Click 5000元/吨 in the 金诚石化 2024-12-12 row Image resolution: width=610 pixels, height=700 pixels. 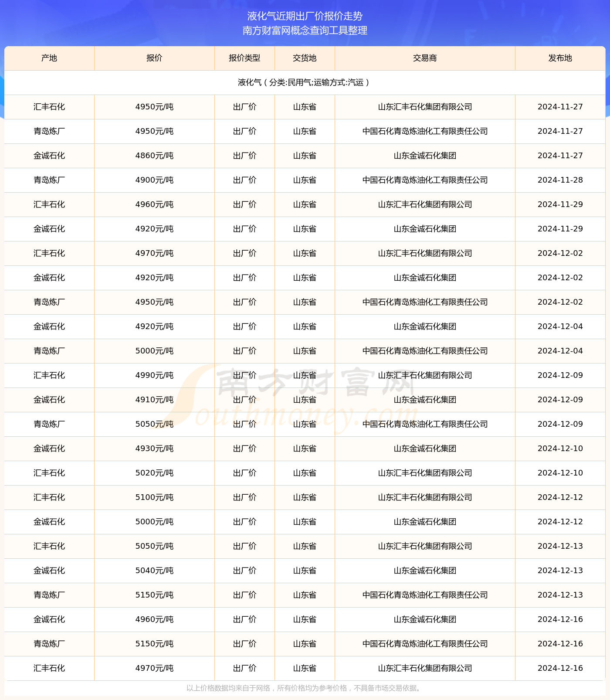[x=154, y=522]
